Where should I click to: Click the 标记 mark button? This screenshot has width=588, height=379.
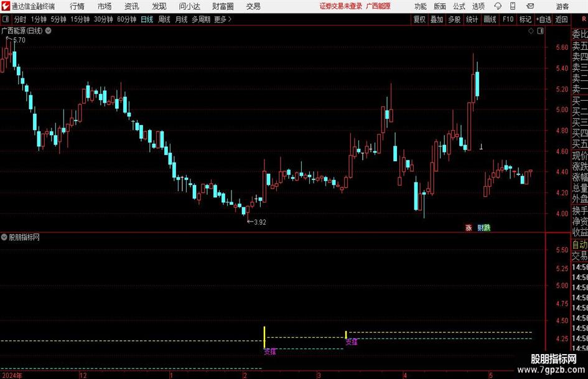525,19
